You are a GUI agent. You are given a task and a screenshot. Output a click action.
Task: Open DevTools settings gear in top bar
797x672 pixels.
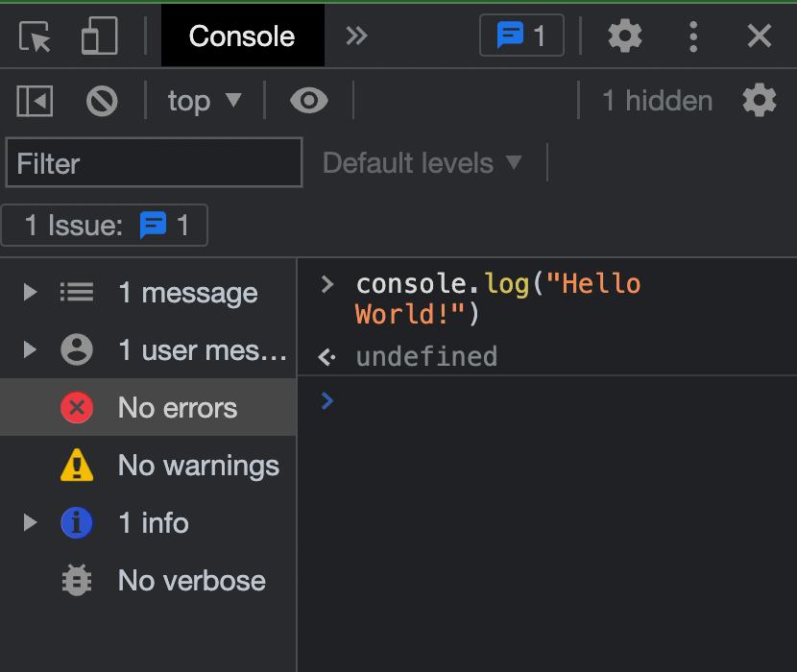625,36
